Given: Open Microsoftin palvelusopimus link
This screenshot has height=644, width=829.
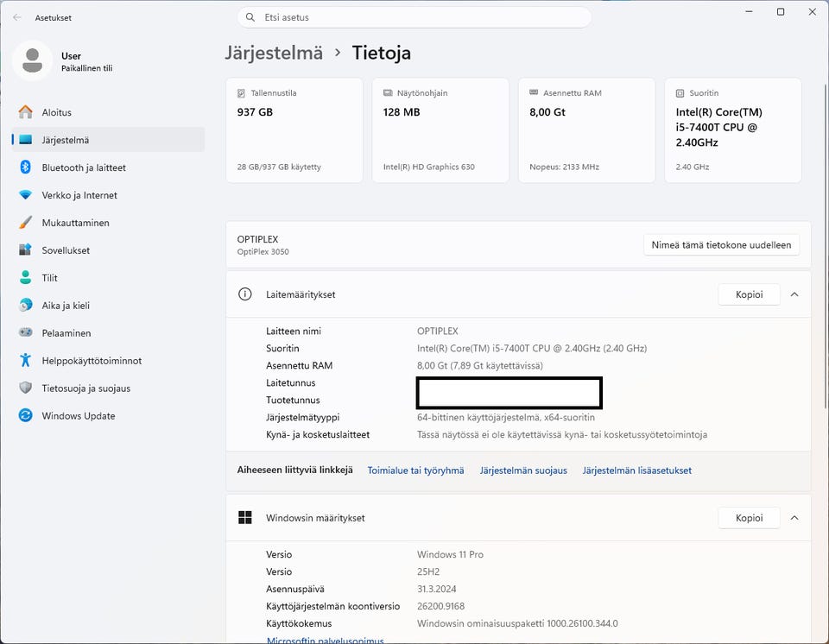Looking at the screenshot, I should (326, 640).
